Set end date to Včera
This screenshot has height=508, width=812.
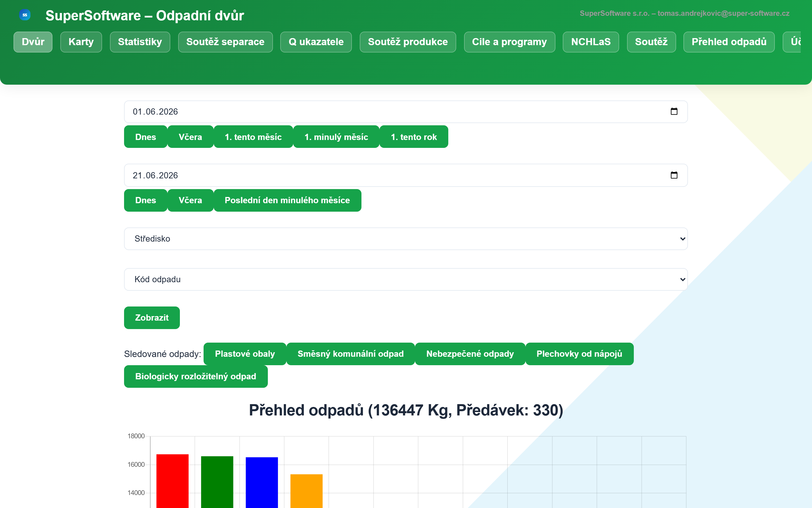point(190,200)
